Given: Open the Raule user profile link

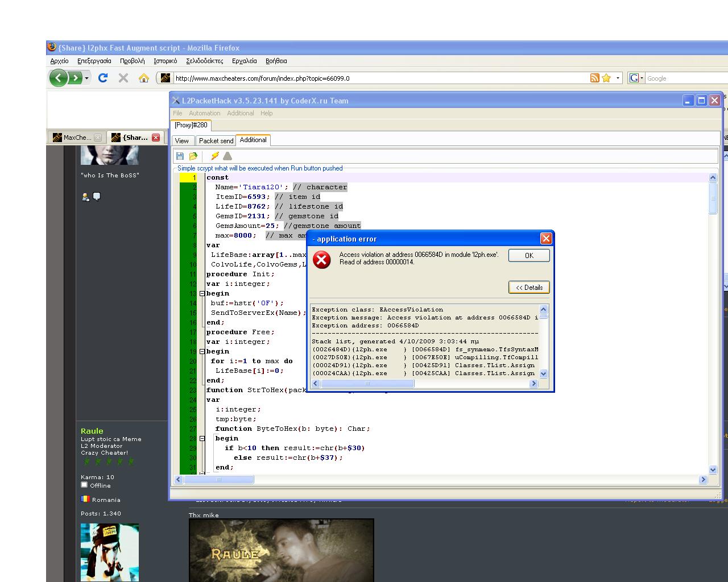Looking at the screenshot, I should tap(92, 431).
